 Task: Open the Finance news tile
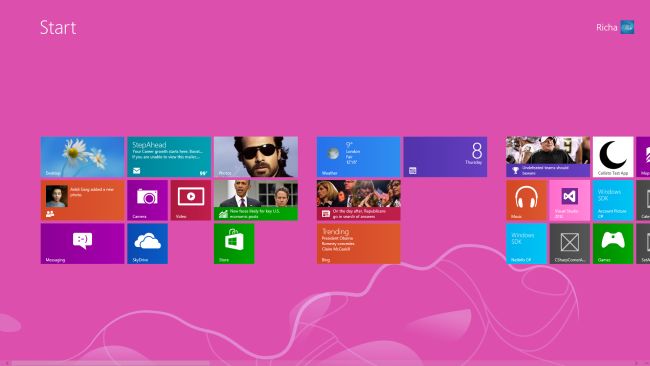point(256,200)
